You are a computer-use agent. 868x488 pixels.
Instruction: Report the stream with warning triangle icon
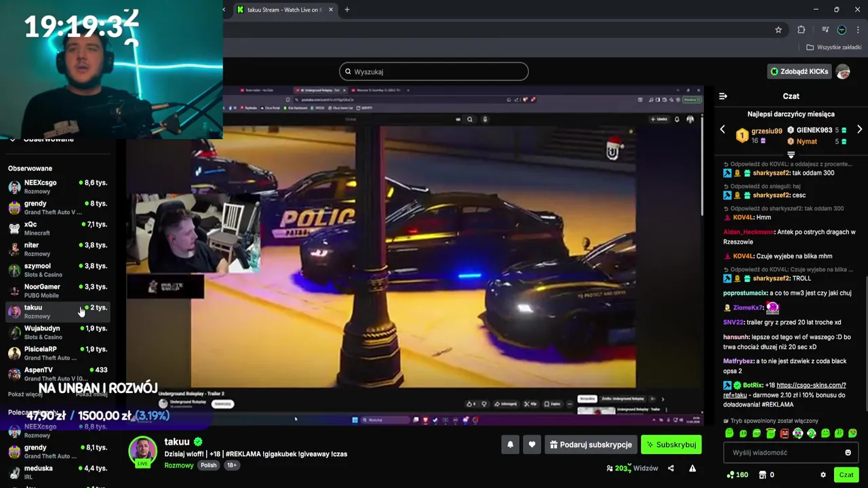click(x=692, y=468)
